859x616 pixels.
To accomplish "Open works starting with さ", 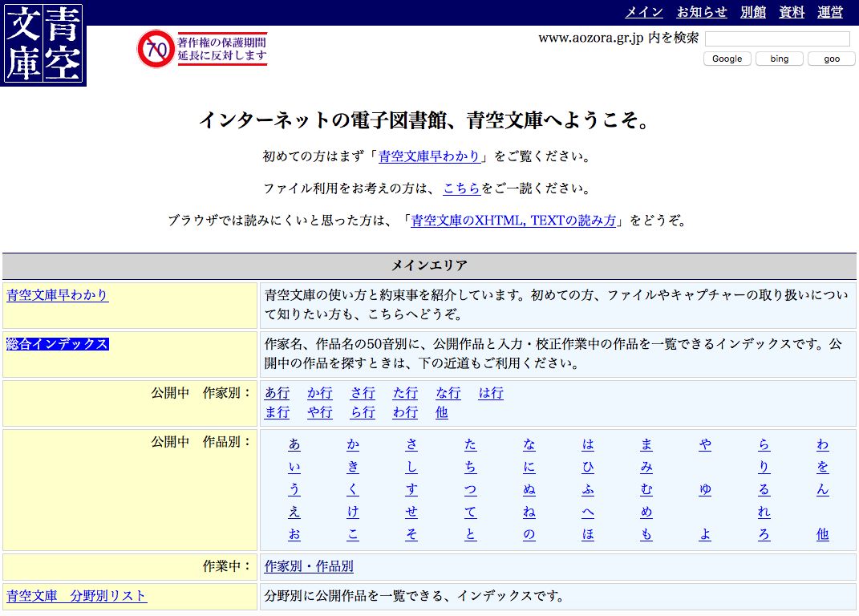I will coord(412,444).
